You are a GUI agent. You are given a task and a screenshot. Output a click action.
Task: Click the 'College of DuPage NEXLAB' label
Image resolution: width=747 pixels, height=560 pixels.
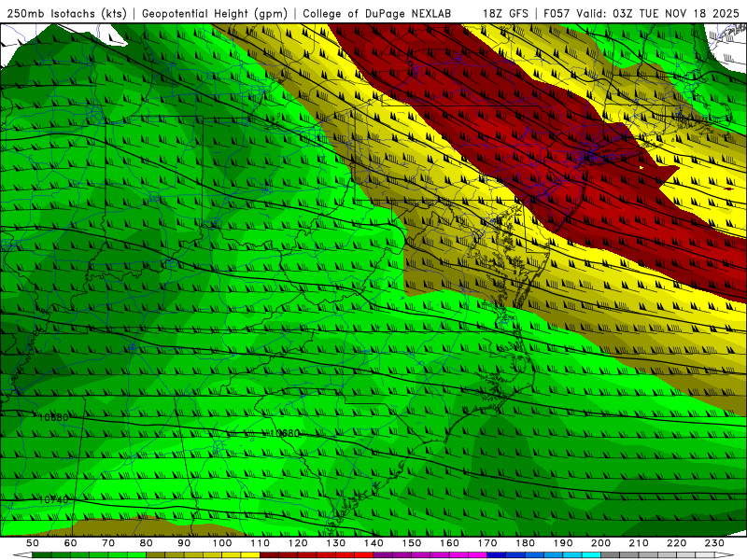pos(377,13)
